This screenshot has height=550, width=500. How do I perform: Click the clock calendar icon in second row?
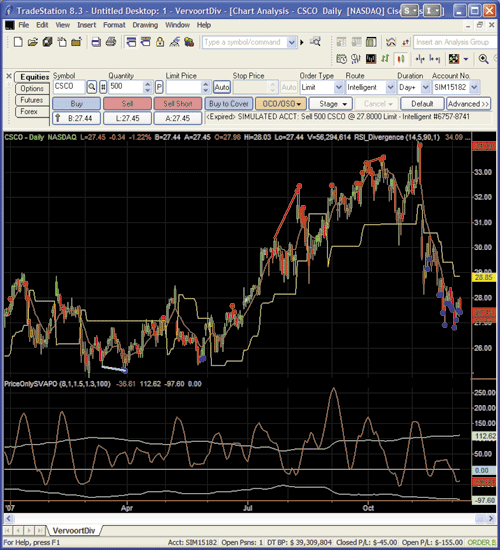pos(341,59)
